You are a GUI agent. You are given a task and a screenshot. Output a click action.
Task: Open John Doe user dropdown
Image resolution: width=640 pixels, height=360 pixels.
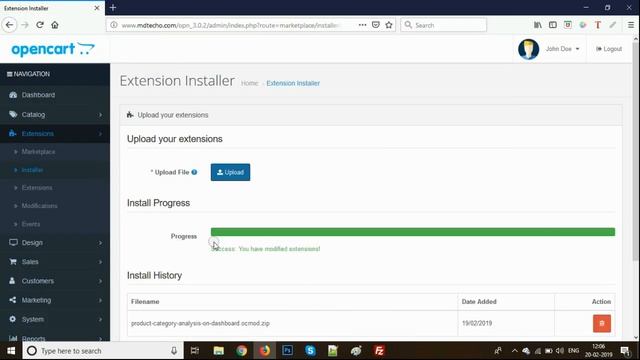[562, 49]
